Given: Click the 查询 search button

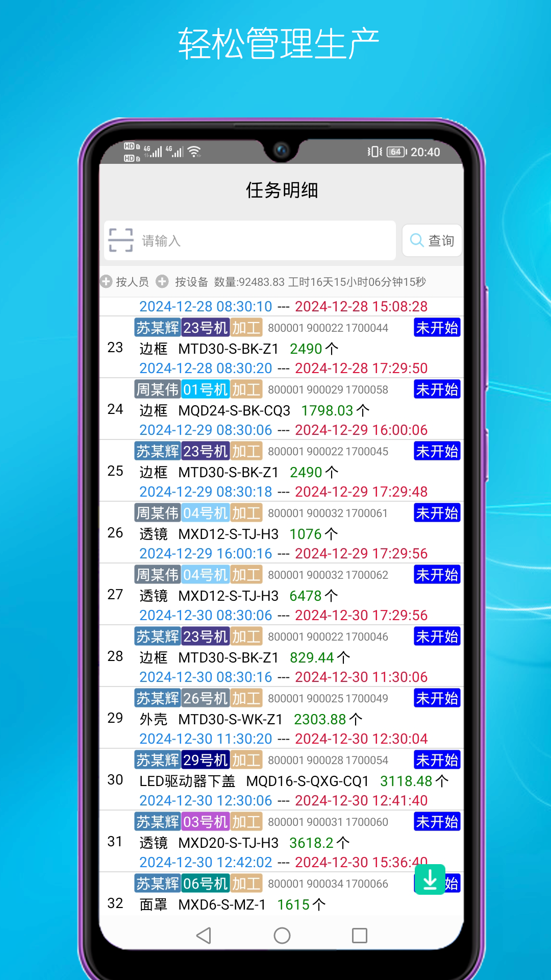Looking at the screenshot, I should click(432, 240).
